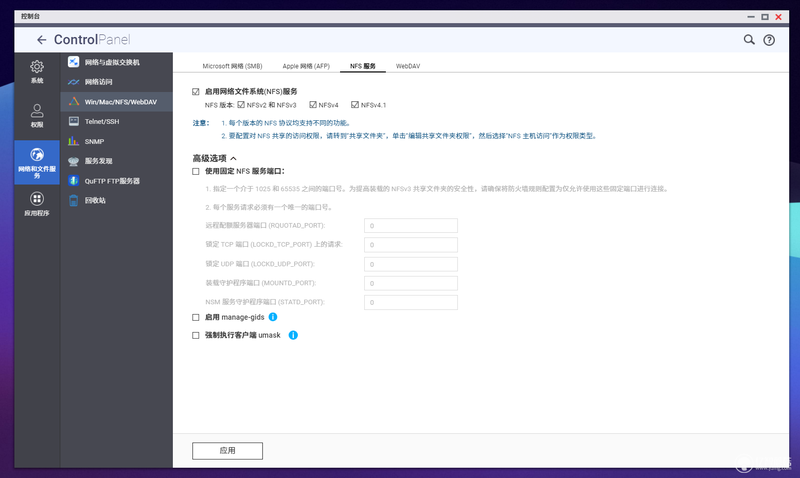This screenshot has height=478, width=800.
Task: Click the QuFTP FTP服务器 icon
Action: click(x=73, y=181)
